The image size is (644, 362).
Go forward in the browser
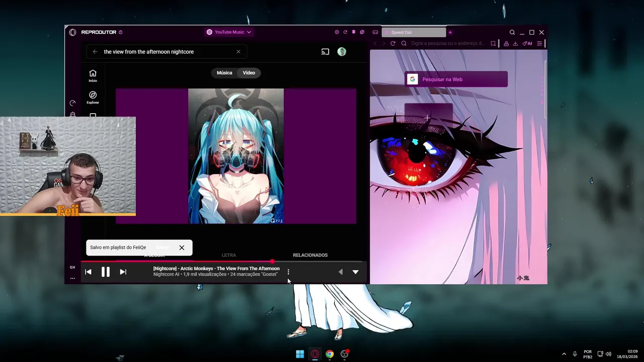click(383, 44)
